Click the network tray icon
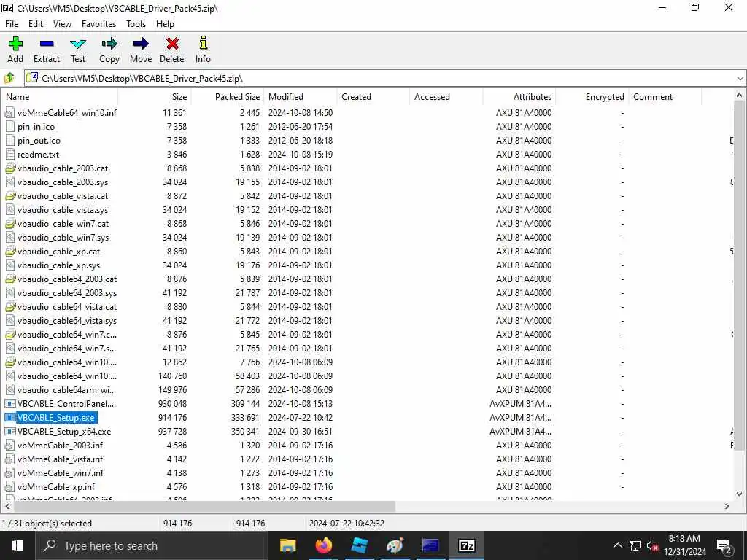 (x=635, y=546)
